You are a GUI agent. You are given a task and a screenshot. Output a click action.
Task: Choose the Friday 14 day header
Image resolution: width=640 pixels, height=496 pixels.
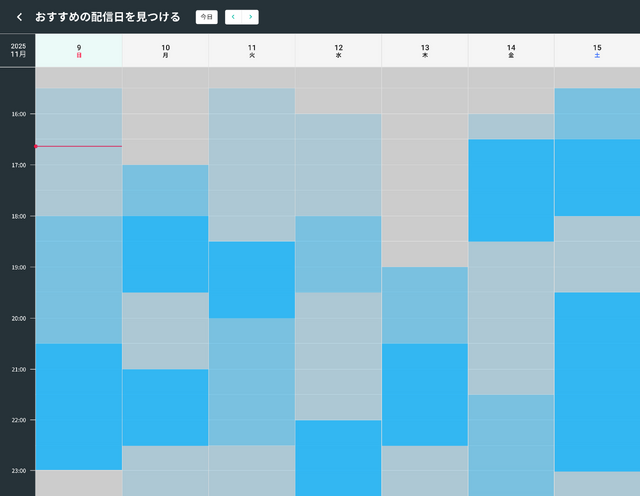tap(511, 51)
